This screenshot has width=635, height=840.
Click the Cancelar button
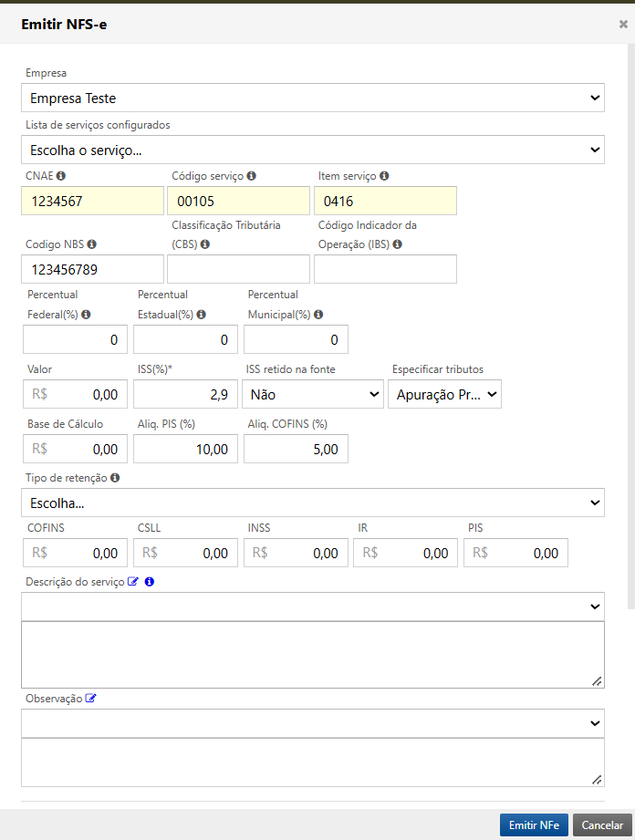click(602, 825)
